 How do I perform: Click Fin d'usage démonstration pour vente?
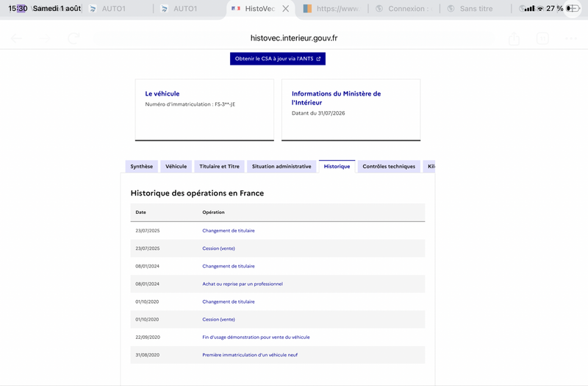click(x=256, y=337)
